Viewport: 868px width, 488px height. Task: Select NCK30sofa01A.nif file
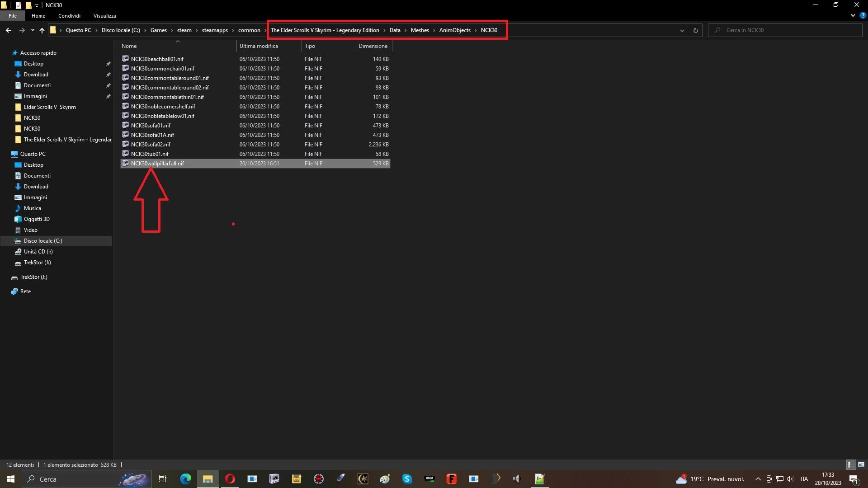(255, 135)
